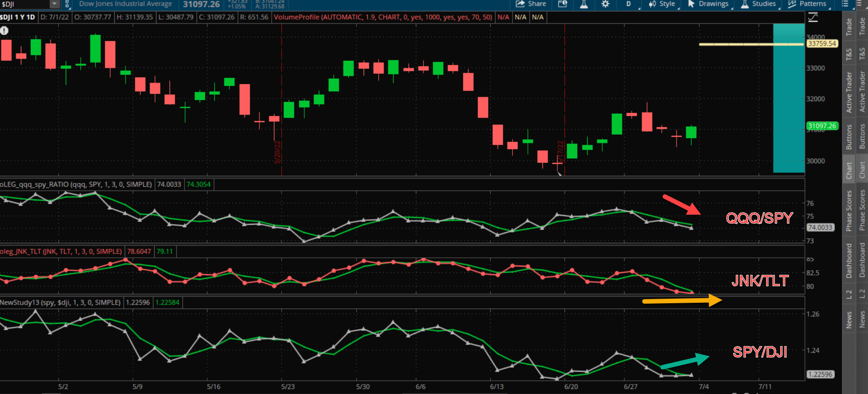Open the T&S tab in the left sidebar column
The width and height of the screenshot is (868, 394).
point(849,54)
